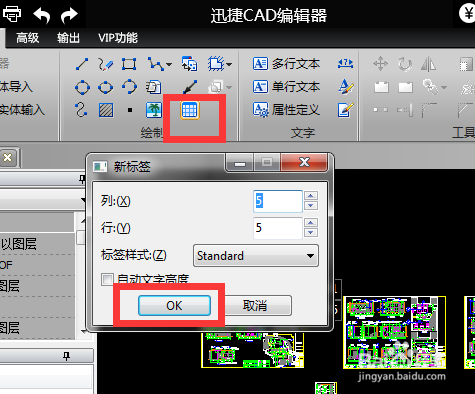Click the Table grid tool icon
The width and height of the screenshot is (475, 394).
pyautogui.click(x=190, y=110)
